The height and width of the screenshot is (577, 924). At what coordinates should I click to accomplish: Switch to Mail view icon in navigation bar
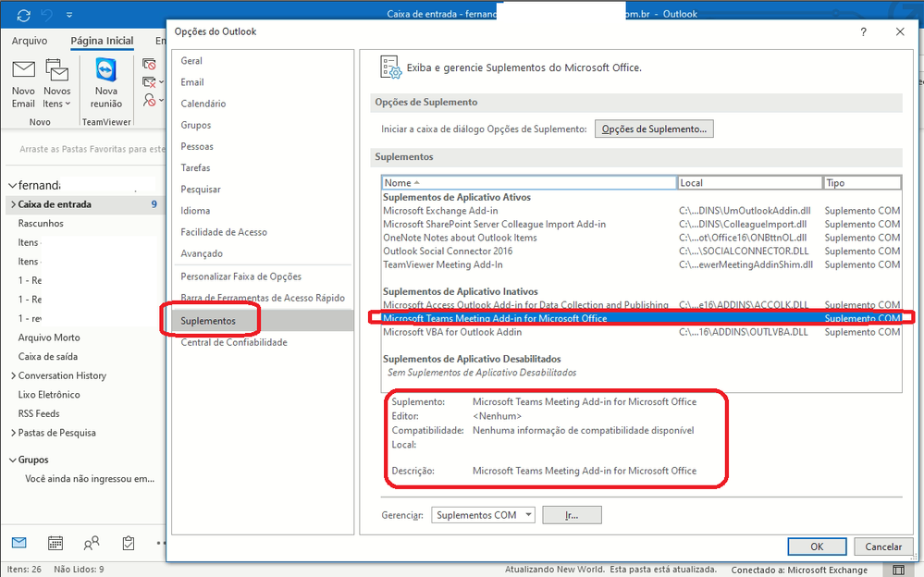(x=18, y=543)
